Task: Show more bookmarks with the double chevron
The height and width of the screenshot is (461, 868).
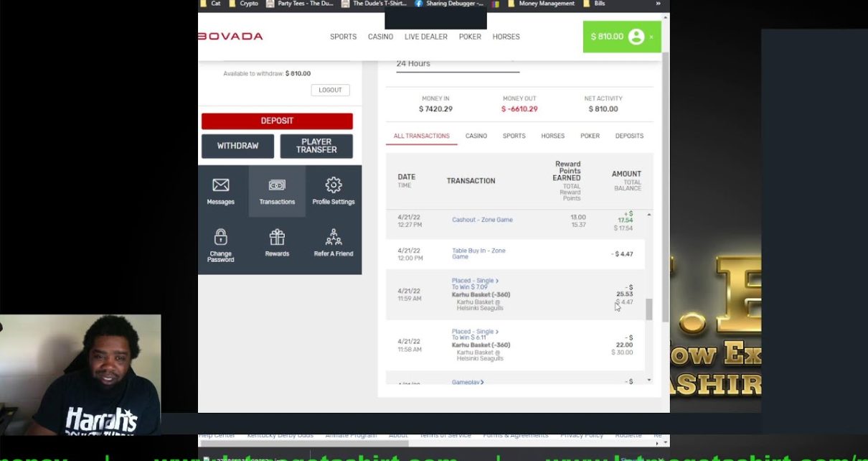Action: [658, 4]
